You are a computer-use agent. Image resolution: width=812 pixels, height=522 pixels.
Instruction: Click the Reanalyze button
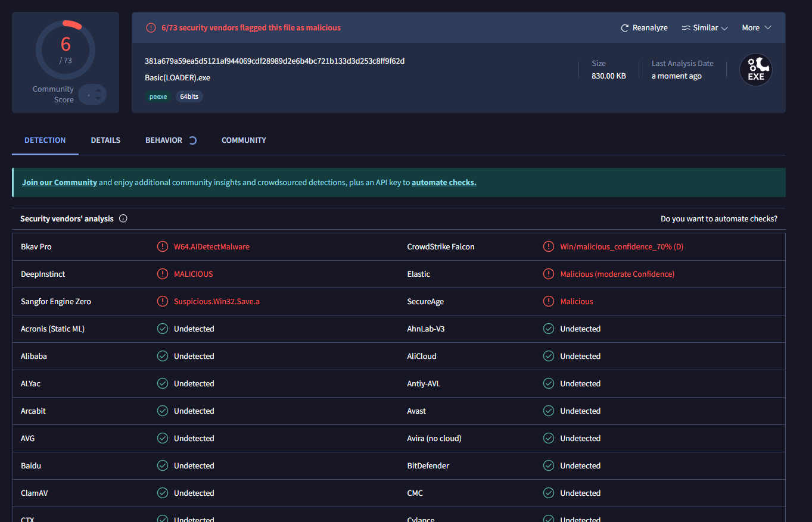pos(644,28)
